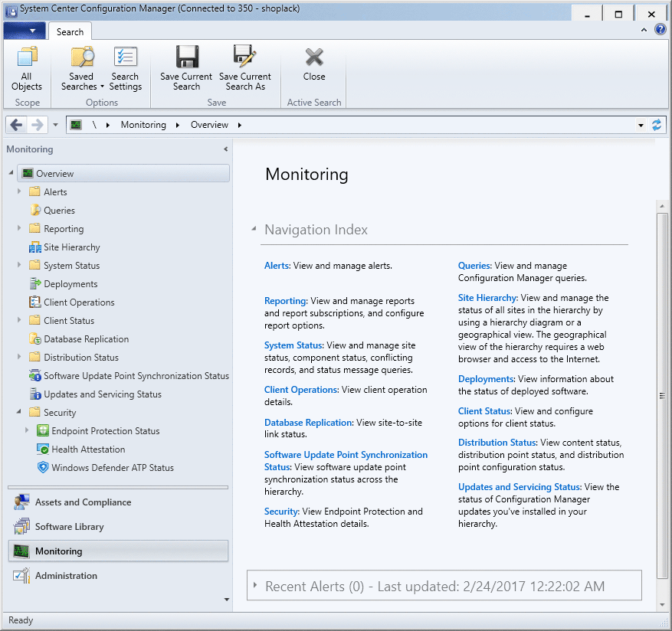Open the Saved Searches icon

82,57
